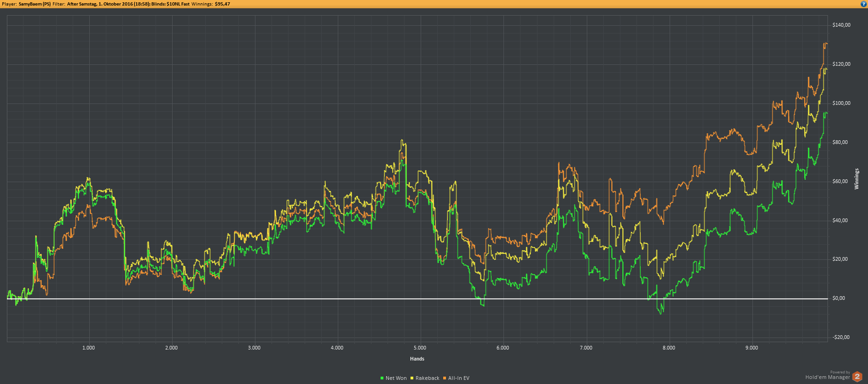The height and width of the screenshot is (384, 868).
Task: Click the "$20,00" y-axis label
Action: click(840, 259)
